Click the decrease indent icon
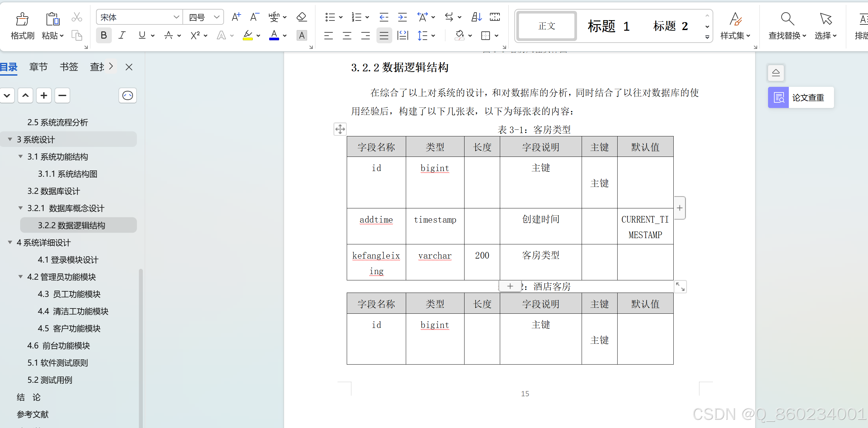The height and width of the screenshot is (428, 868). [384, 17]
